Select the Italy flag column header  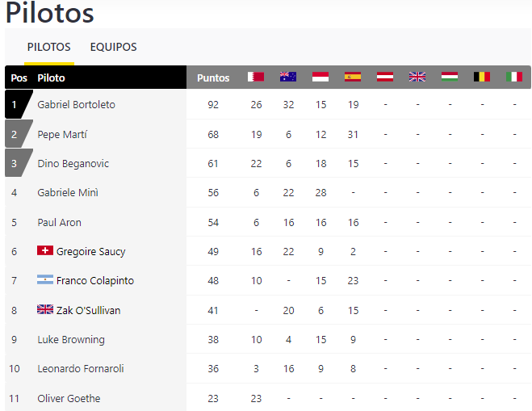[x=514, y=77]
